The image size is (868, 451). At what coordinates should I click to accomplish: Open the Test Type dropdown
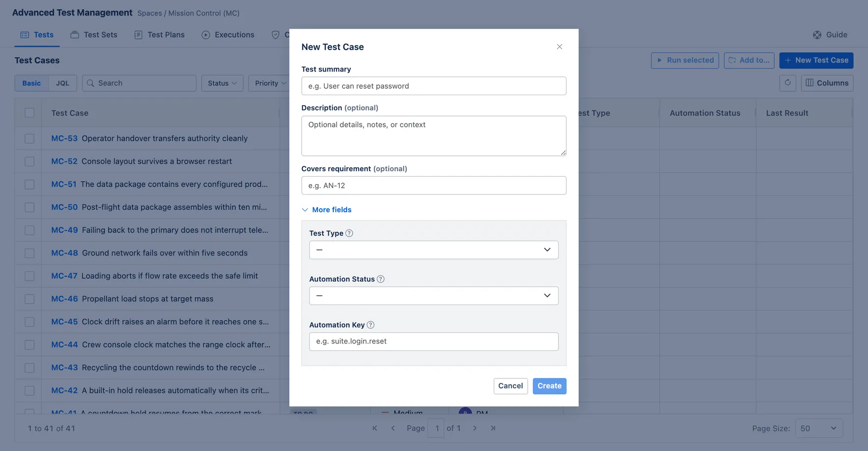tap(434, 250)
